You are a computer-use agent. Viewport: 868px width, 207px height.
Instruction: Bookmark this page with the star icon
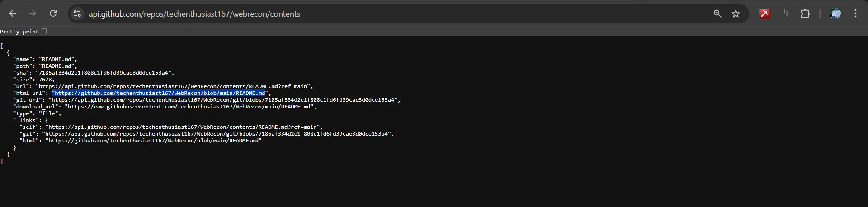point(736,14)
